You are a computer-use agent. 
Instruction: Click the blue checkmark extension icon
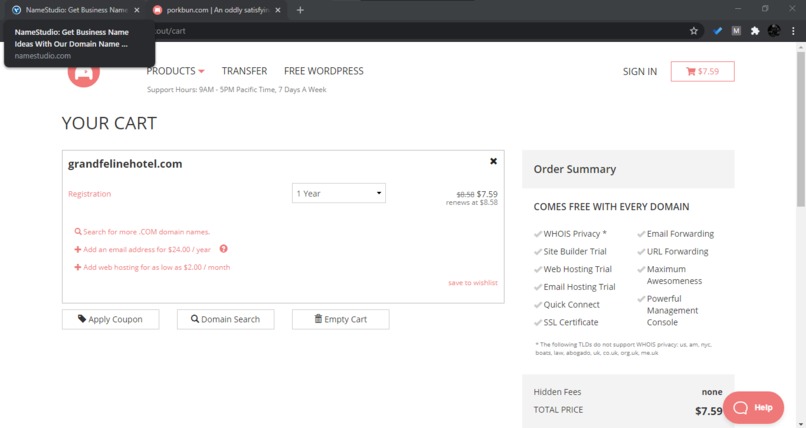pos(718,31)
